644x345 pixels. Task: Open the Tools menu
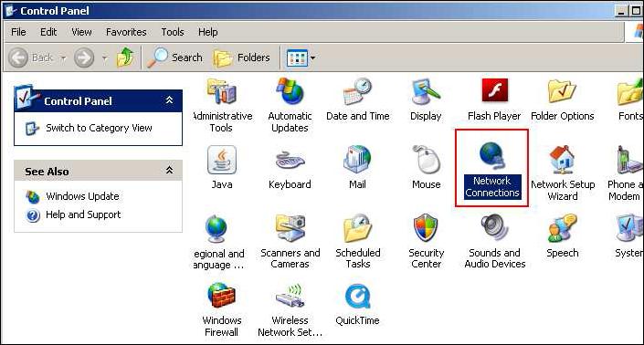[x=172, y=32]
